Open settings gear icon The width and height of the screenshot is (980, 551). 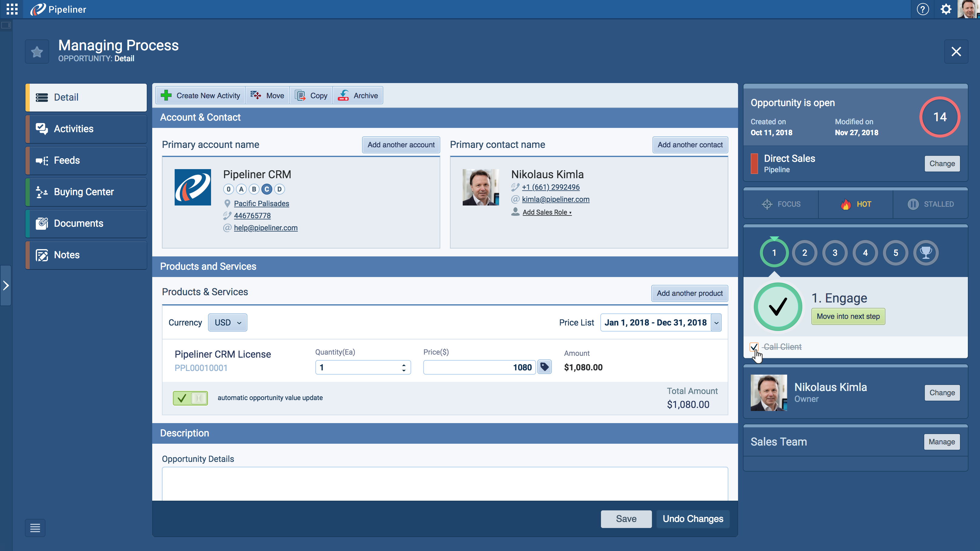(x=946, y=9)
